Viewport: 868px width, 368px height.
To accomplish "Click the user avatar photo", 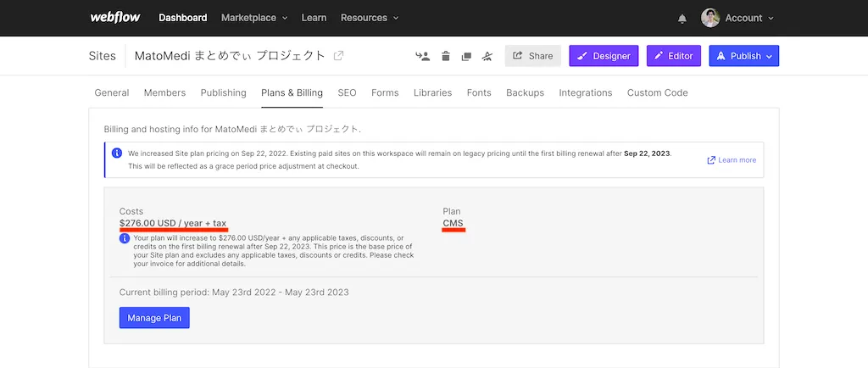I will pyautogui.click(x=710, y=18).
